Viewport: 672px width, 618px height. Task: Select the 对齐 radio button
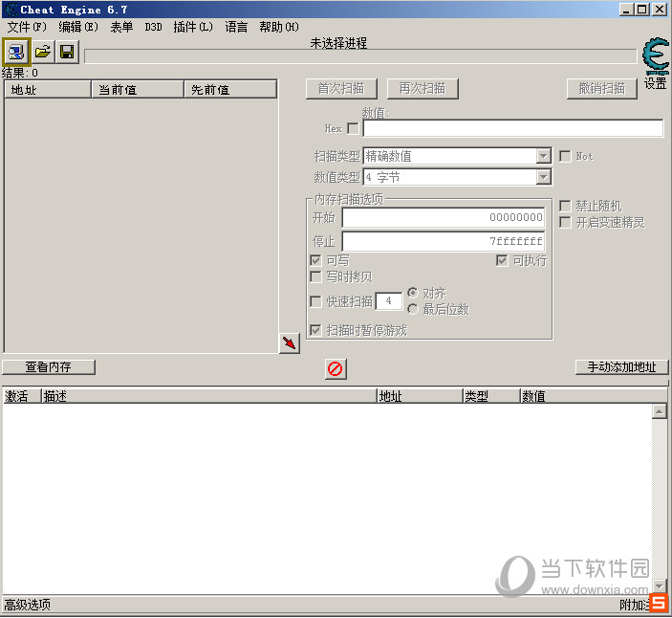413,293
